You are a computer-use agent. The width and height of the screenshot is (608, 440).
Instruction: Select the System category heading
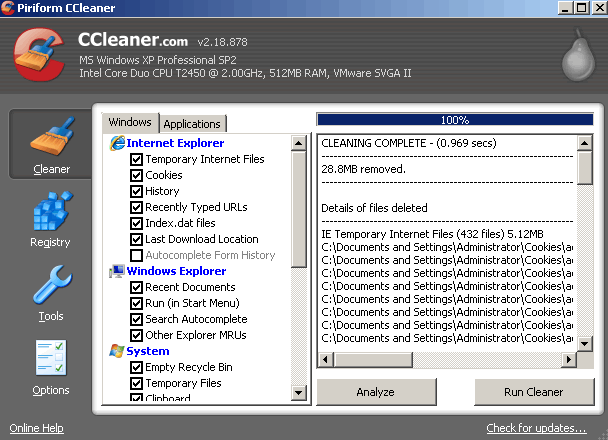point(148,351)
